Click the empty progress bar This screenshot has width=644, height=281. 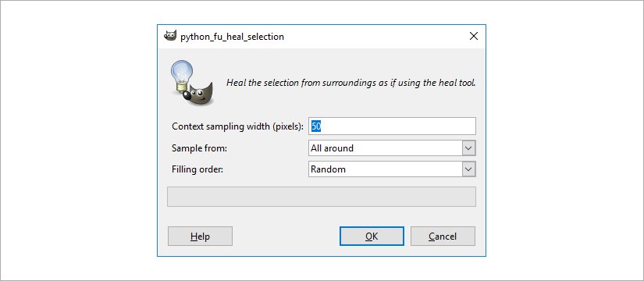tap(322, 197)
